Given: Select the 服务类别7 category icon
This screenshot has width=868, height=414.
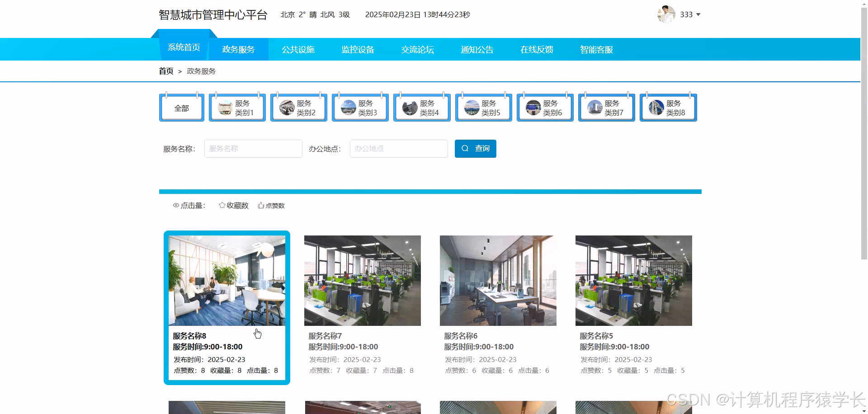Looking at the screenshot, I should point(594,108).
